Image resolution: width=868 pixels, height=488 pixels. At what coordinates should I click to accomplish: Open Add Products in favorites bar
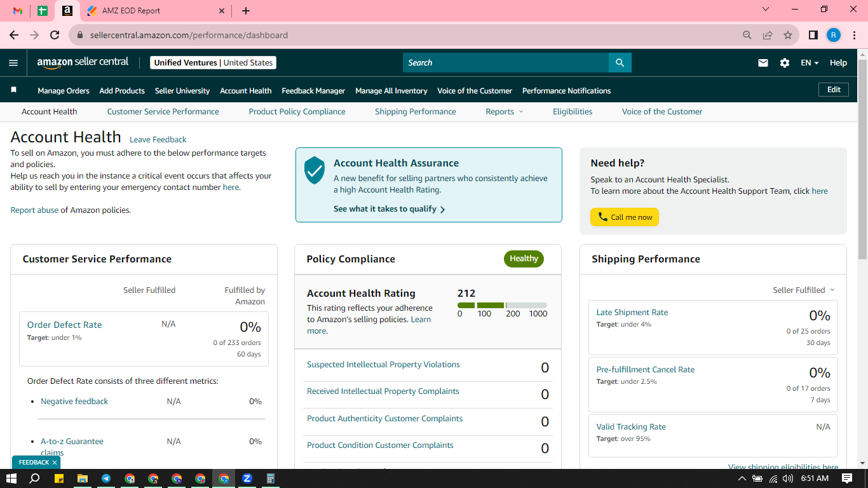(x=122, y=91)
